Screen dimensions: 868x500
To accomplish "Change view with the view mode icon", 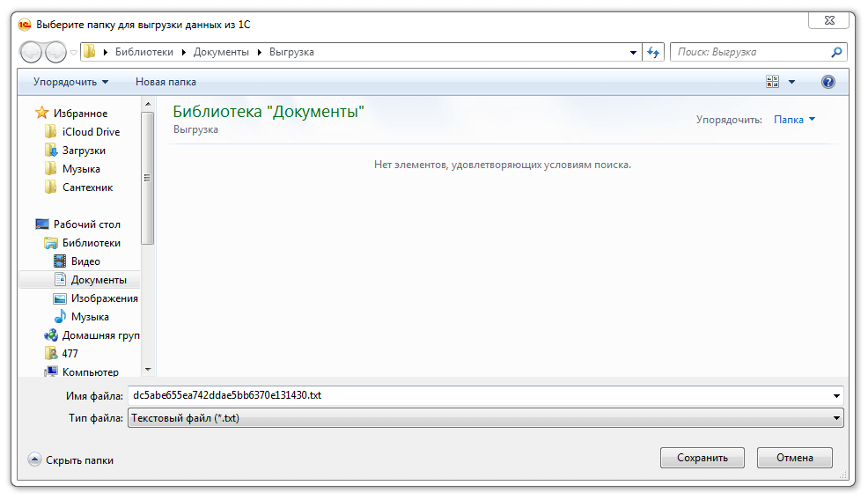I will pos(772,82).
